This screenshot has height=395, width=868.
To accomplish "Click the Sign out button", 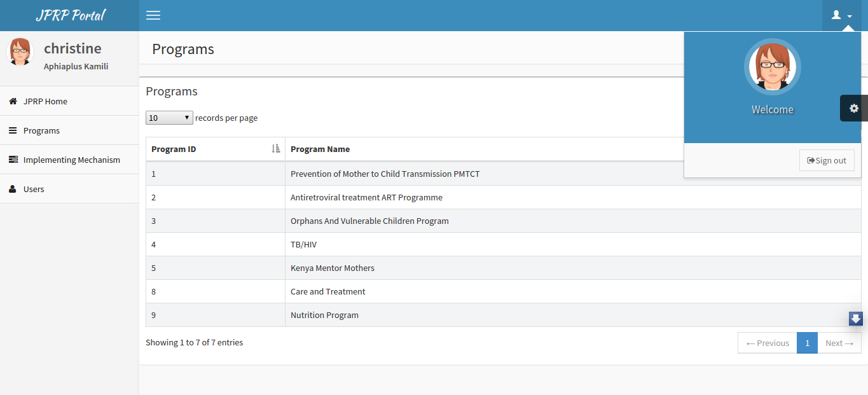I will pos(827,160).
